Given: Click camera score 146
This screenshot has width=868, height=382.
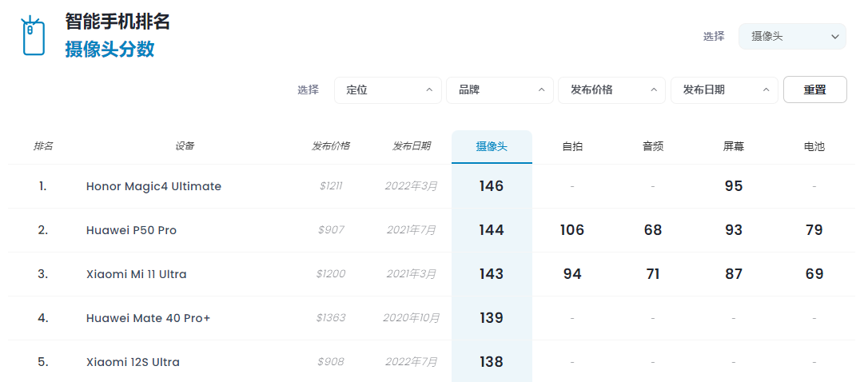Looking at the screenshot, I should pos(492,186).
